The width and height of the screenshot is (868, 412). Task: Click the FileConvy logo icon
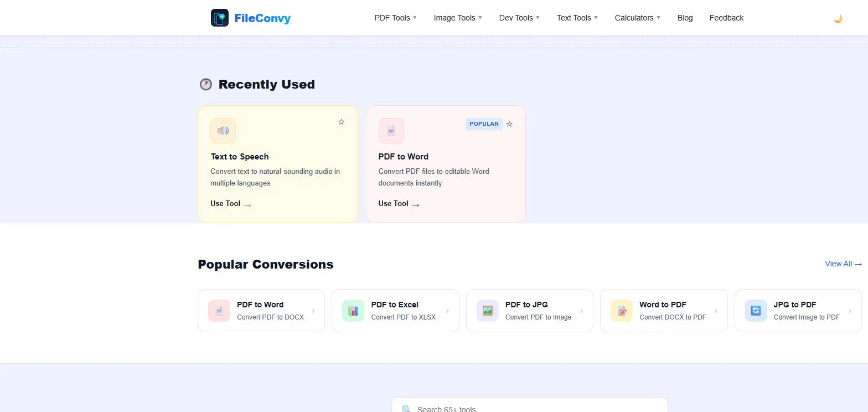tap(220, 18)
